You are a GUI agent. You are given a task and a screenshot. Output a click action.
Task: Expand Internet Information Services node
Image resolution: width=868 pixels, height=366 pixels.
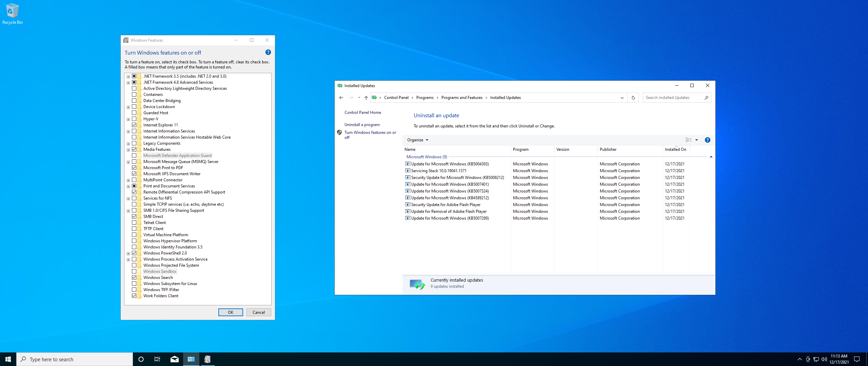129,131
